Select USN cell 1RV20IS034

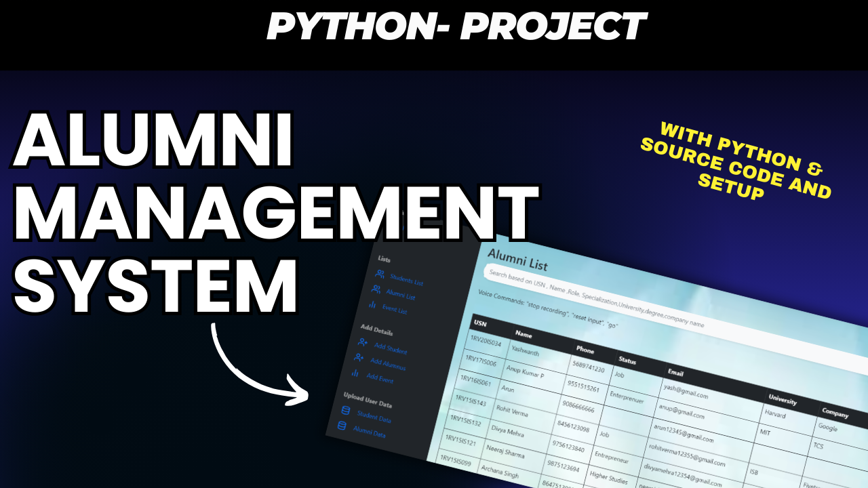coord(486,342)
